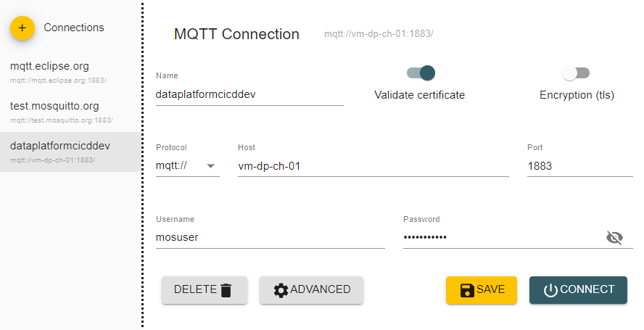This screenshot has height=330, width=644.
Task: Disable the Validate certificate switch
Action: [421, 73]
